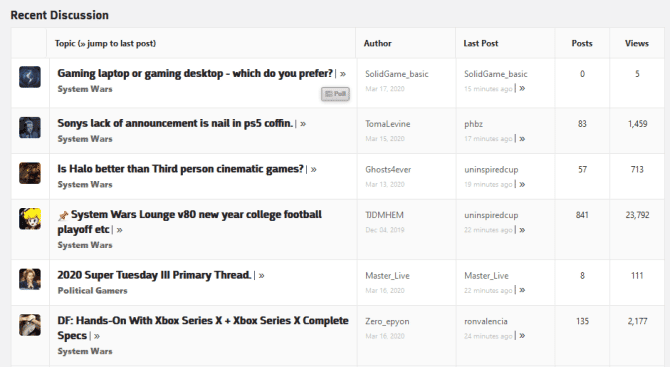Open Master_Live last post user link
670x367 pixels.
click(x=486, y=276)
